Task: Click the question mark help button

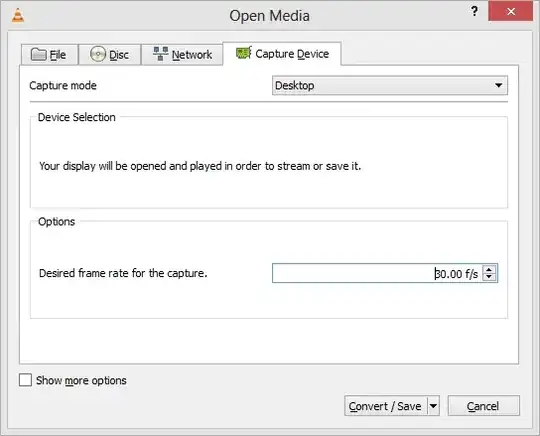Action: pyautogui.click(x=474, y=12)
